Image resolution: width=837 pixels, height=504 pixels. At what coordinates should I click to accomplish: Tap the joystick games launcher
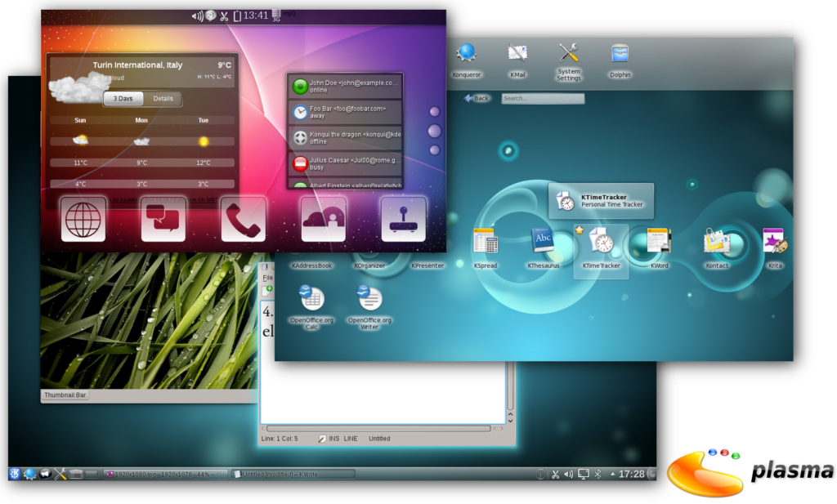(x=403, y=219)
